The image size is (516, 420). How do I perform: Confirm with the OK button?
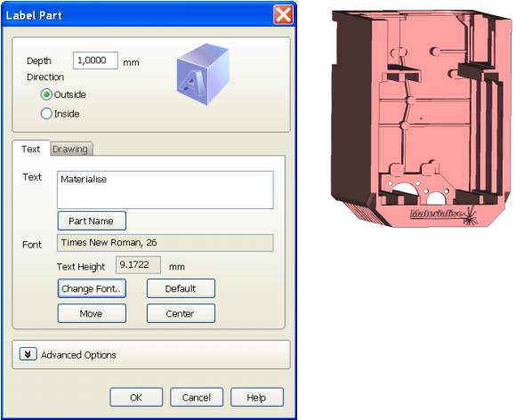(136, 397)
